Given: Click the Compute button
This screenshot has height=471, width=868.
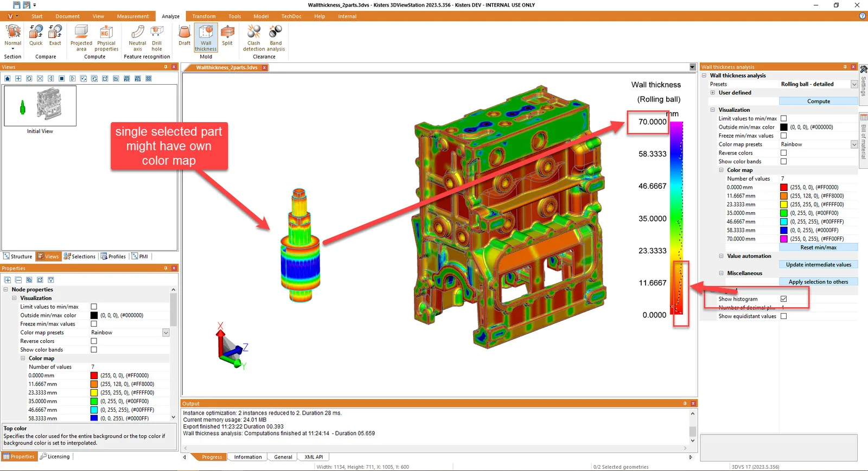Looking at the screenshot, I should (x=819, y=101).
